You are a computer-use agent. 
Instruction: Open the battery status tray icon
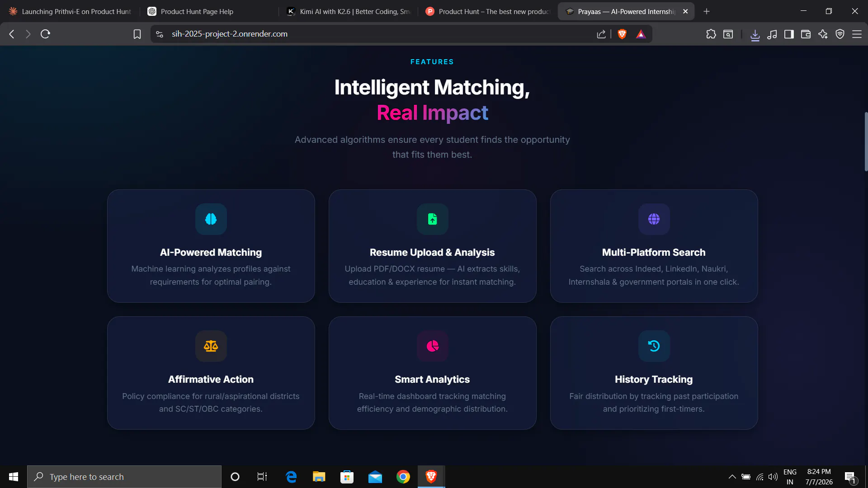[x=746, y=477]
